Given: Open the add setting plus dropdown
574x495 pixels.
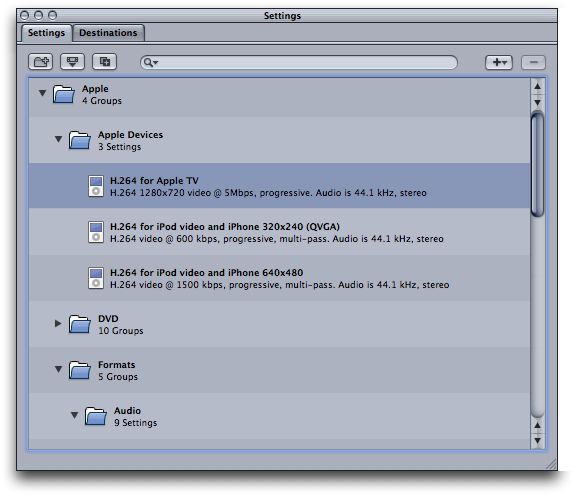Looking at the screenshot, I should point(499,62).
